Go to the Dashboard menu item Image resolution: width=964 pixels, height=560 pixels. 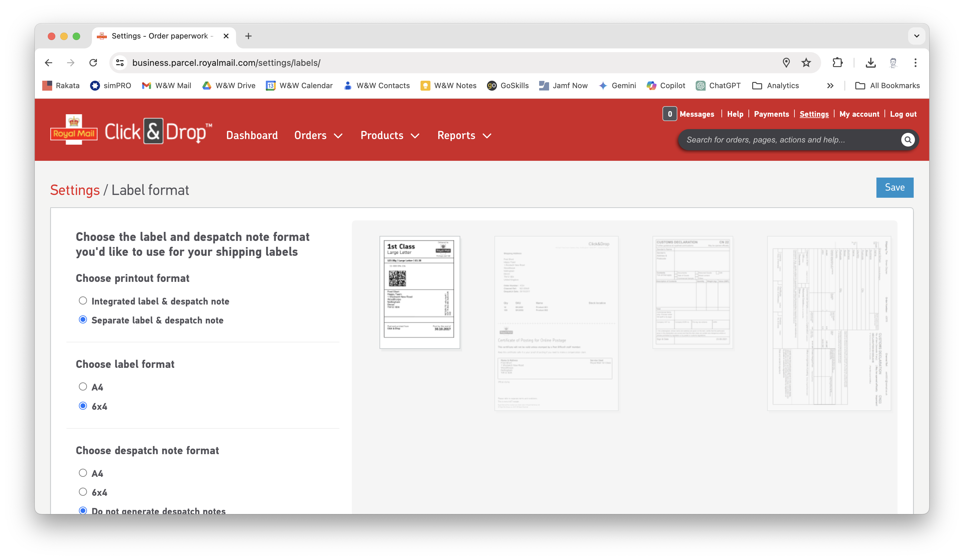click(x=252, y=135)
